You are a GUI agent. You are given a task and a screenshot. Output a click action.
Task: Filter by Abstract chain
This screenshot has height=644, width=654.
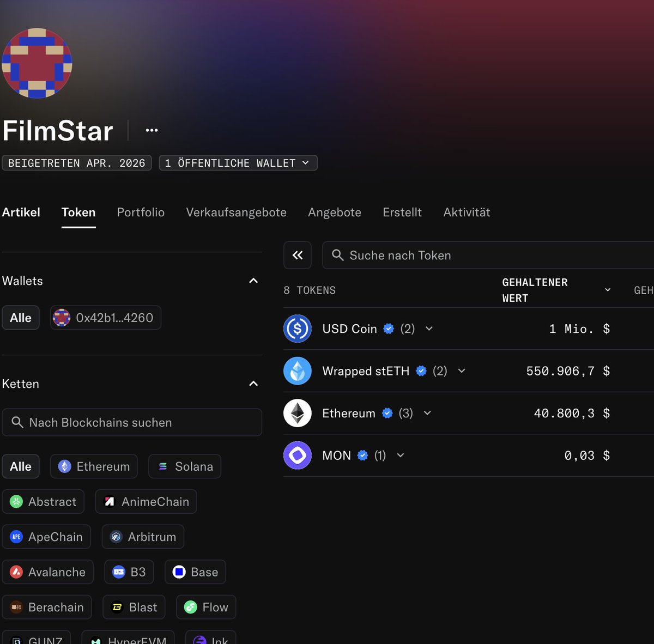43,502
